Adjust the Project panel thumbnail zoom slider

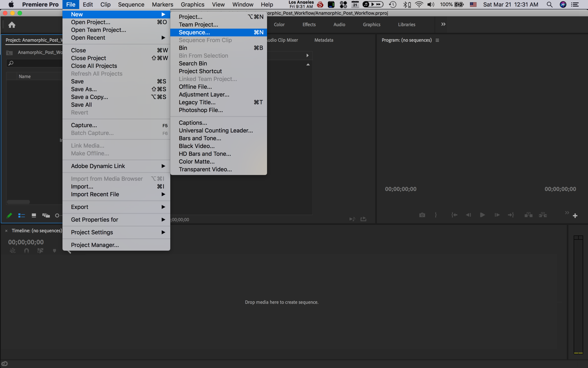coord(57,215)
